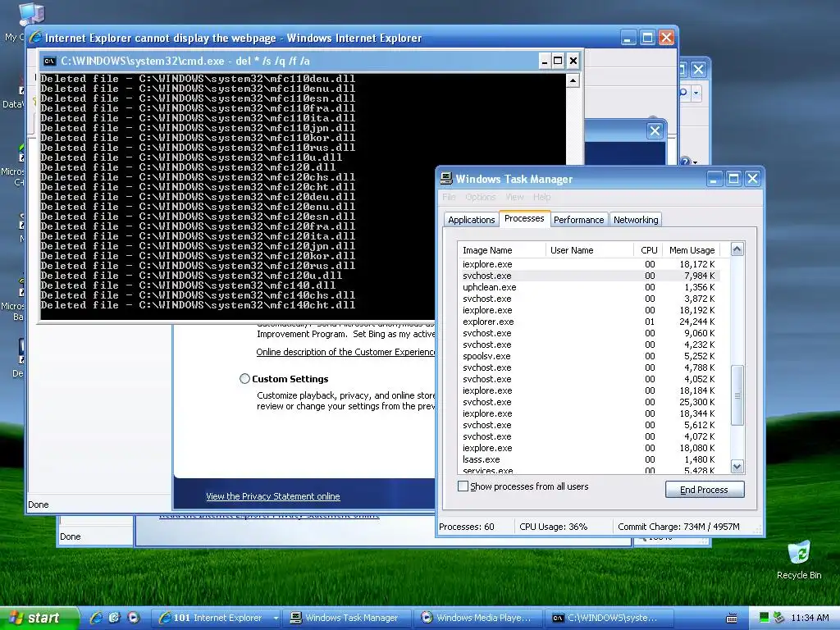
Task: Open Task Manager Help menu
Action: pos(541,197)
